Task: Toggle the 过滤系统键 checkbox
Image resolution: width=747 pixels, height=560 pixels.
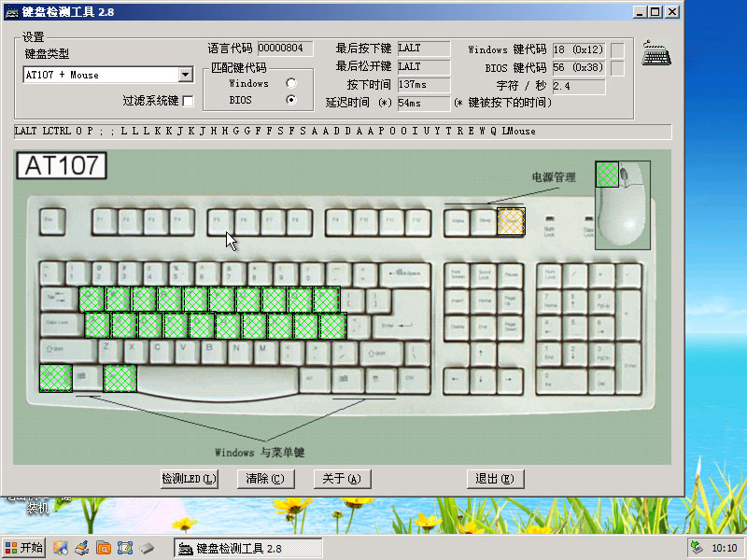Action: (189, 101)
